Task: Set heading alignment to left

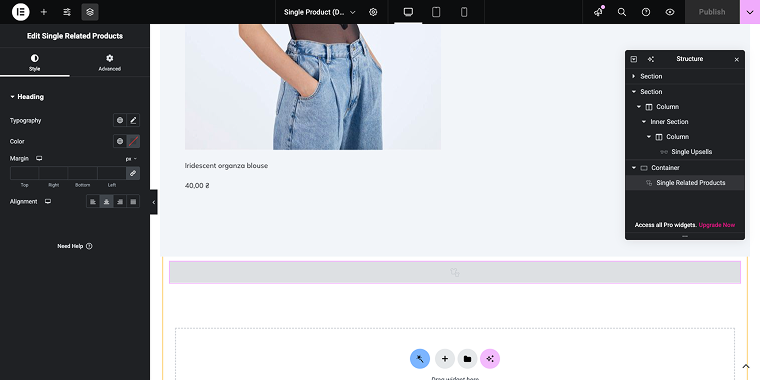Action: (93, 202)
